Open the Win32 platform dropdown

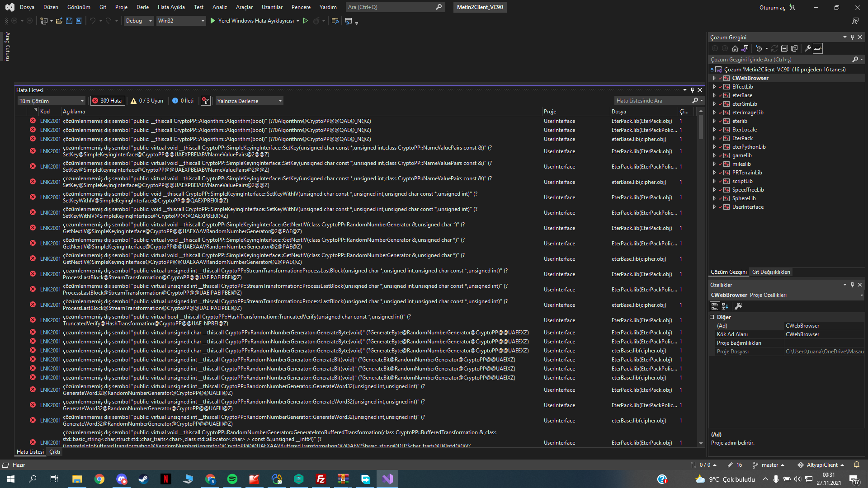[181, 21]
